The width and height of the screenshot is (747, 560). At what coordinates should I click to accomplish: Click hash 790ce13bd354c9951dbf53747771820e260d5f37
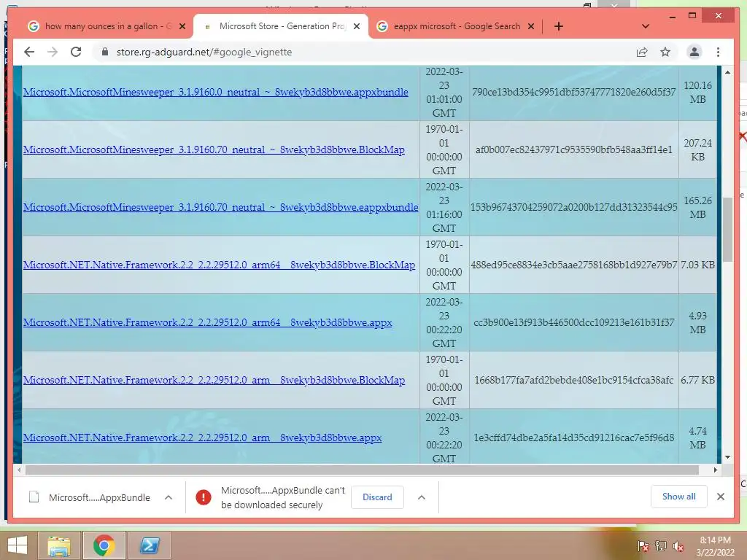[x=573, y=92]
